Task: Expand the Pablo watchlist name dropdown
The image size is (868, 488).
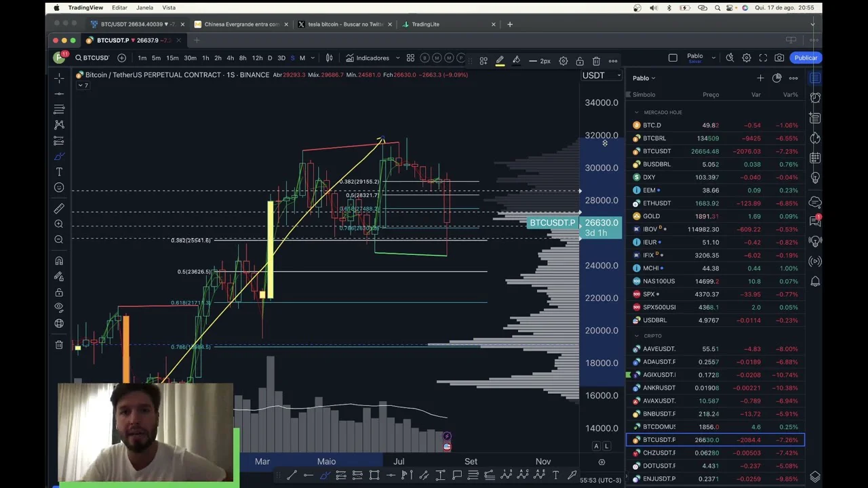Action: click(644, 79)
